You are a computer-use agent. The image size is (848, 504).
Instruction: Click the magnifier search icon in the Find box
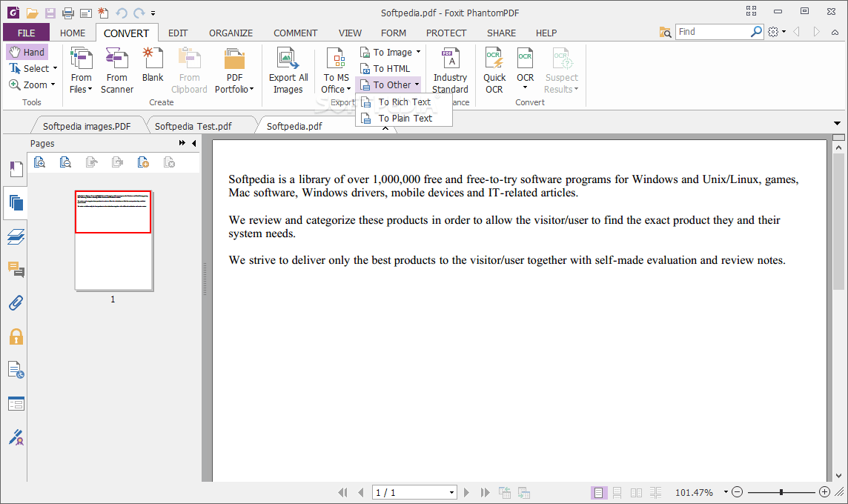[x=756, y=32]
